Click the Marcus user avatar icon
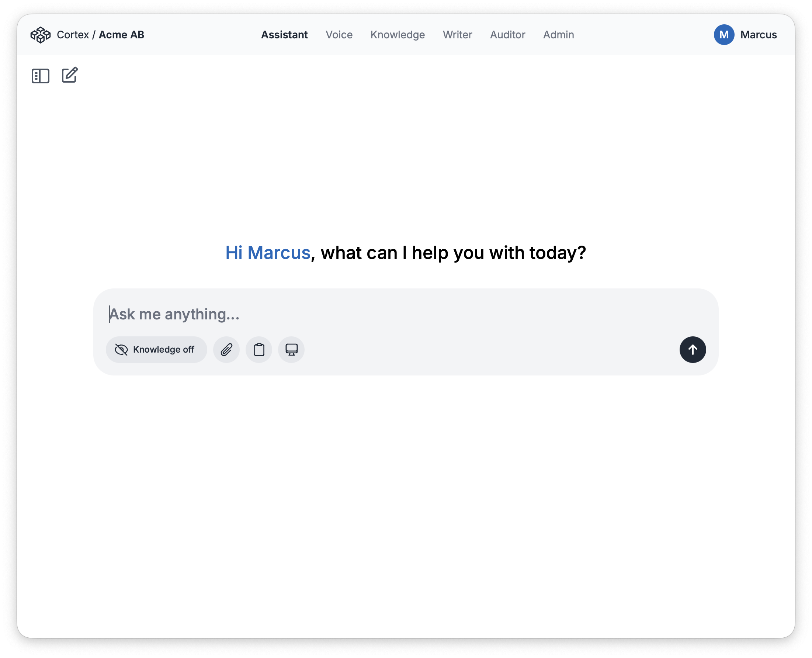This screenshot has height=658, width=812. 723,35
